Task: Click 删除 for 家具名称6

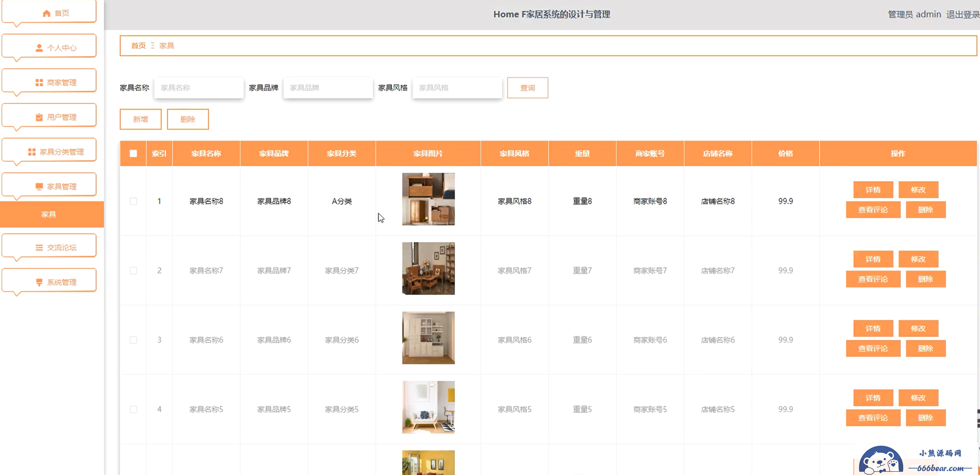Action: point(925,349)
